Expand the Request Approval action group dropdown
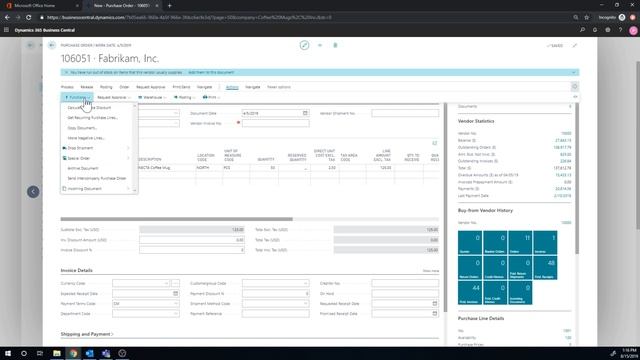Image resolution: width=640 pixels, height=360 pixels. [114, 98]
